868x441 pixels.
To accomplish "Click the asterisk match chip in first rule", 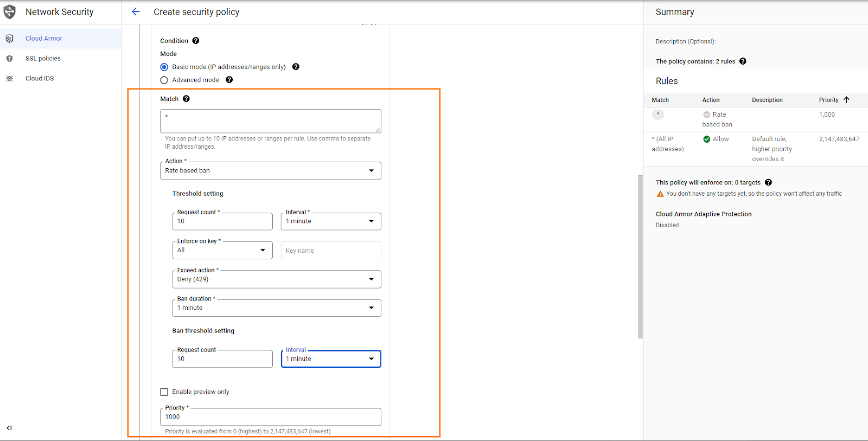I will (x=658, y=114).
